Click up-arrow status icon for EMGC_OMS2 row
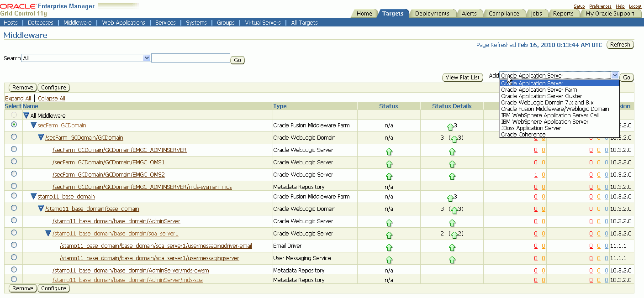Viewport: 644px width, 298px height. 389,176
